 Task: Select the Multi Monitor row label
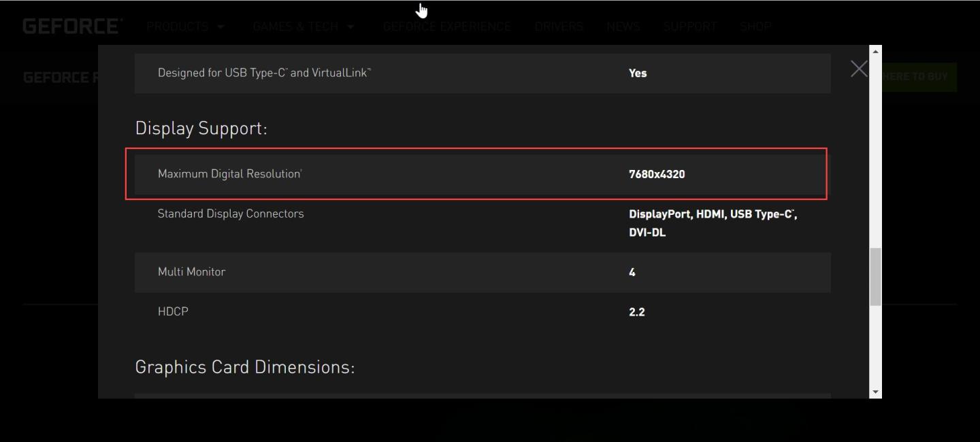click(x=191, y=272)
